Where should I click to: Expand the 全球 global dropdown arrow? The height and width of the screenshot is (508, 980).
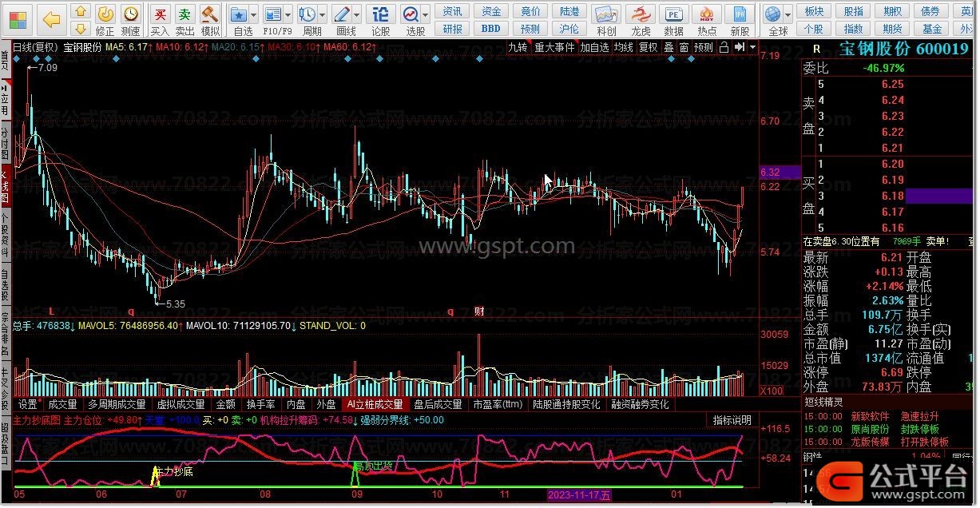[x=788, y=14]
